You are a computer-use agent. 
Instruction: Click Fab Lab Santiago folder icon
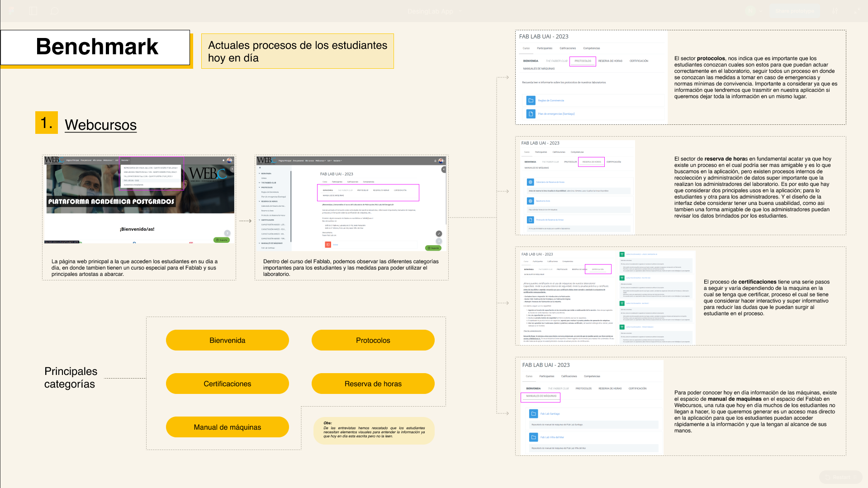[x=534, y=413]
